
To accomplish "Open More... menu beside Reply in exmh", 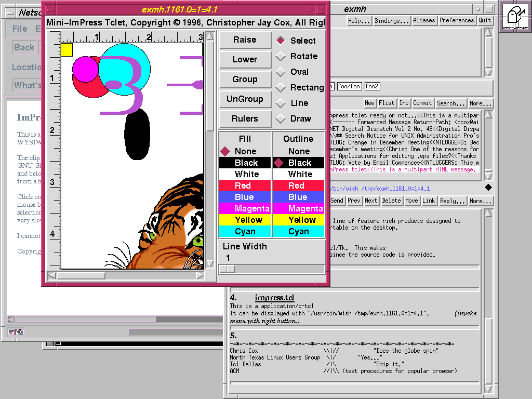I will point(481,201).
